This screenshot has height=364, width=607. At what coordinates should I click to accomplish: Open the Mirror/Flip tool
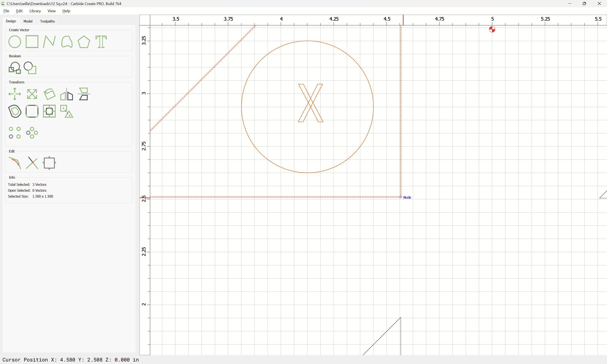pyautogui.click(x=67, y=94)
